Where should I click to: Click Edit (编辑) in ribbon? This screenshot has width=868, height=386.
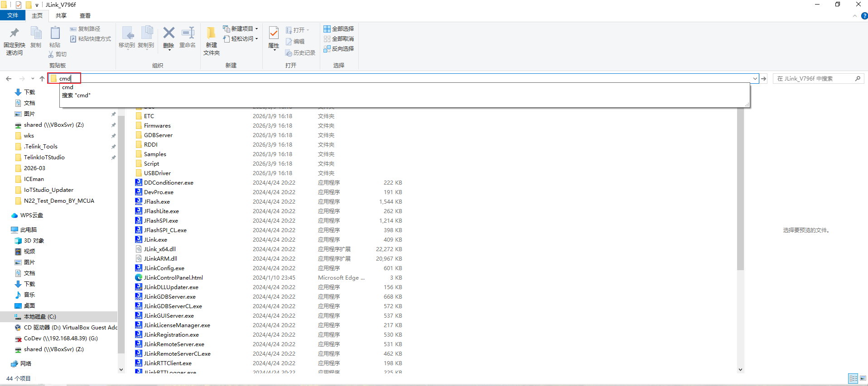point(295,42)
